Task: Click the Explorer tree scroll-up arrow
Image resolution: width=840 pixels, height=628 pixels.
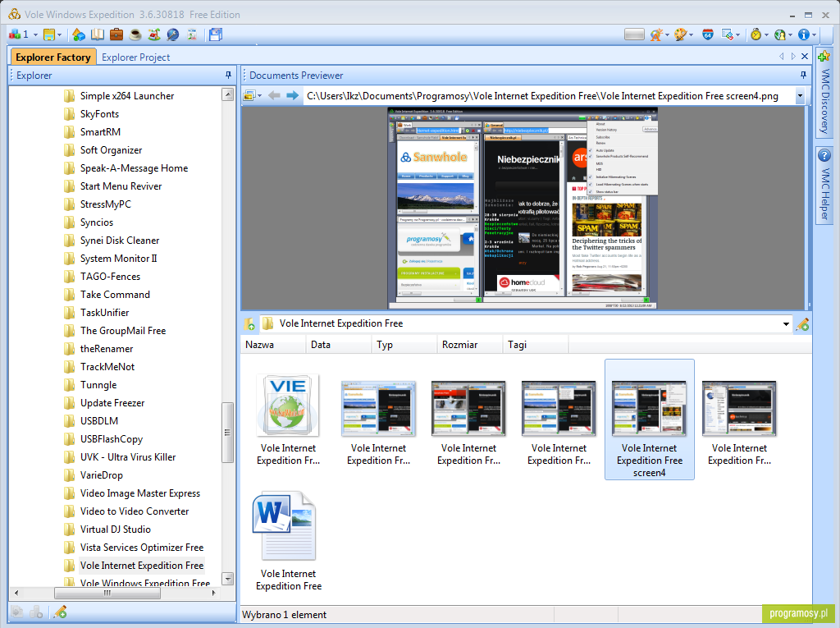Action: pyautogui.click(x=228, y=95)
